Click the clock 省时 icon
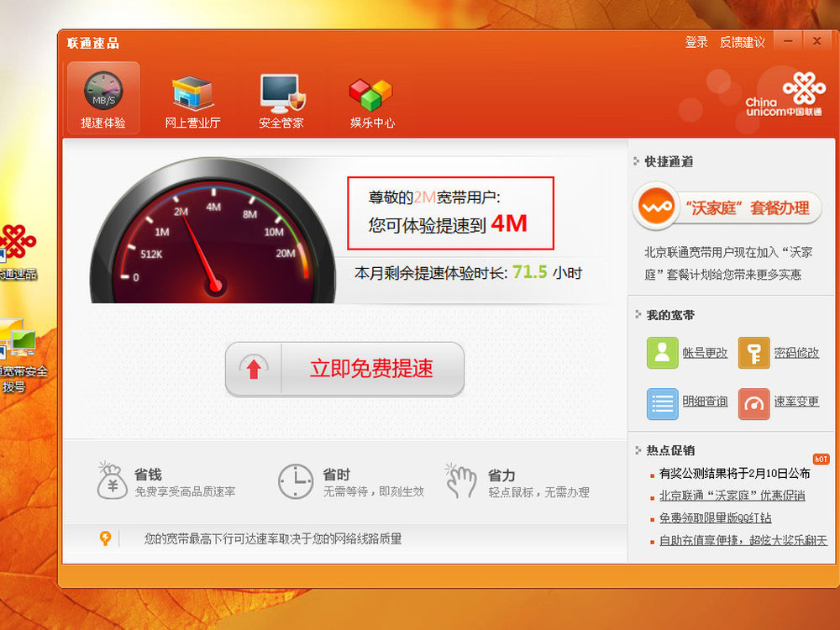The width and height of the screenshot is (840, 630). pos(295,481)
